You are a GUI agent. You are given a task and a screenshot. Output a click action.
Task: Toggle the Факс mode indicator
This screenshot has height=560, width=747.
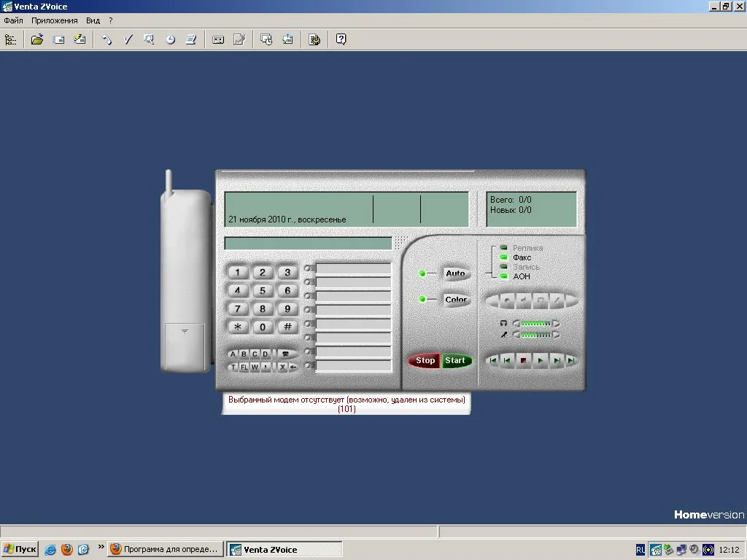click(504, 257)
